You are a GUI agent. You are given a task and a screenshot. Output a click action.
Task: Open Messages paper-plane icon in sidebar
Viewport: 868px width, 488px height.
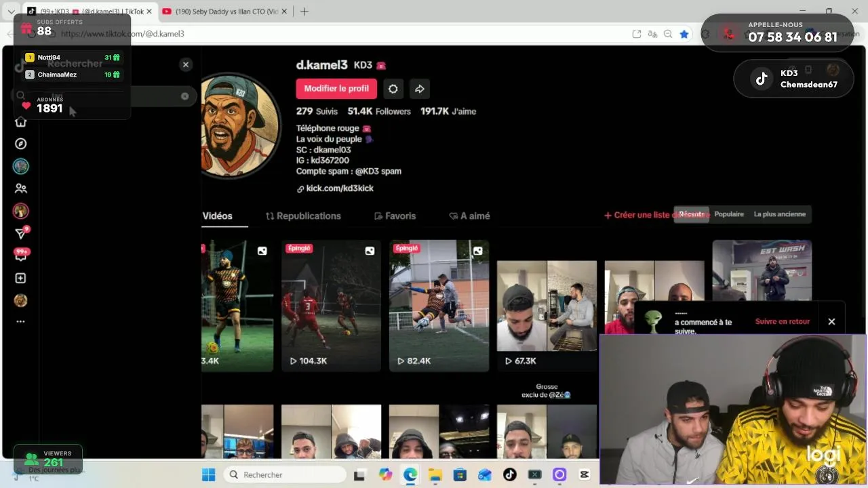coord(21,234)
